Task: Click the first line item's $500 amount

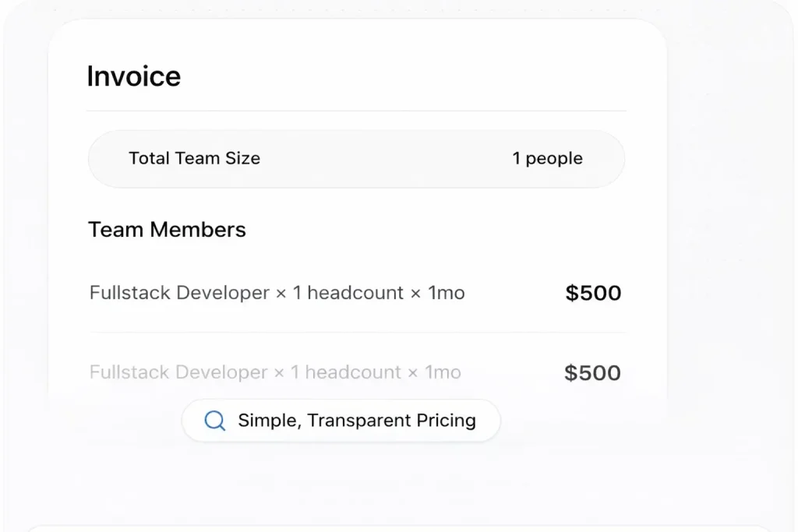Action: pos(593,293)
